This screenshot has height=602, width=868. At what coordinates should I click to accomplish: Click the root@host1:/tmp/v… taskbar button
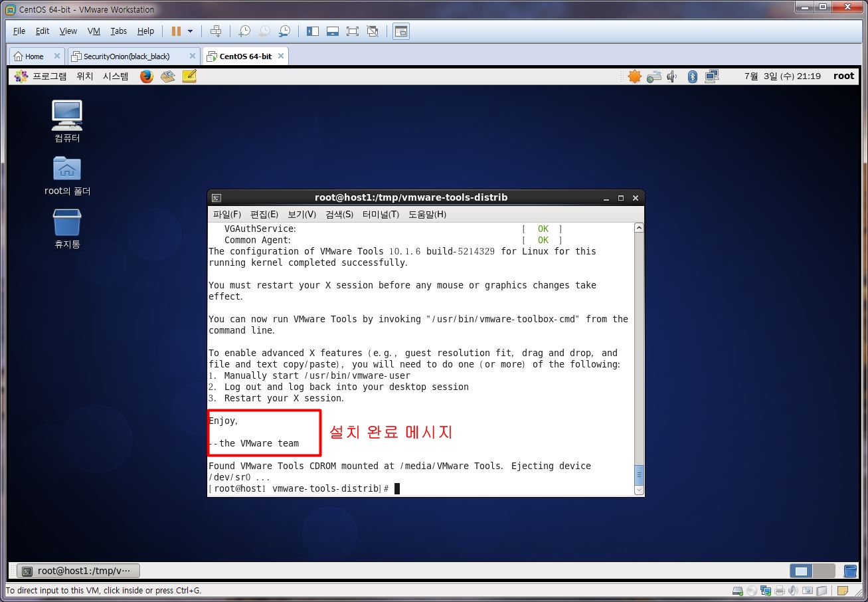tap(79, 571)
